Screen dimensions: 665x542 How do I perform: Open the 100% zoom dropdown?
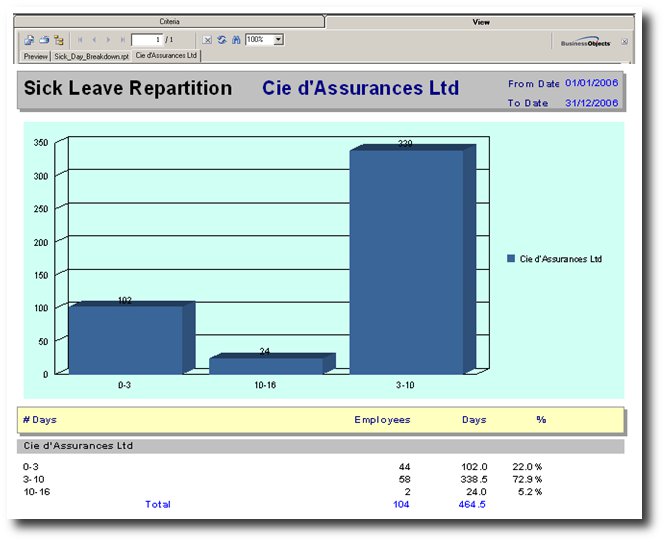click(x=278, y=40)
